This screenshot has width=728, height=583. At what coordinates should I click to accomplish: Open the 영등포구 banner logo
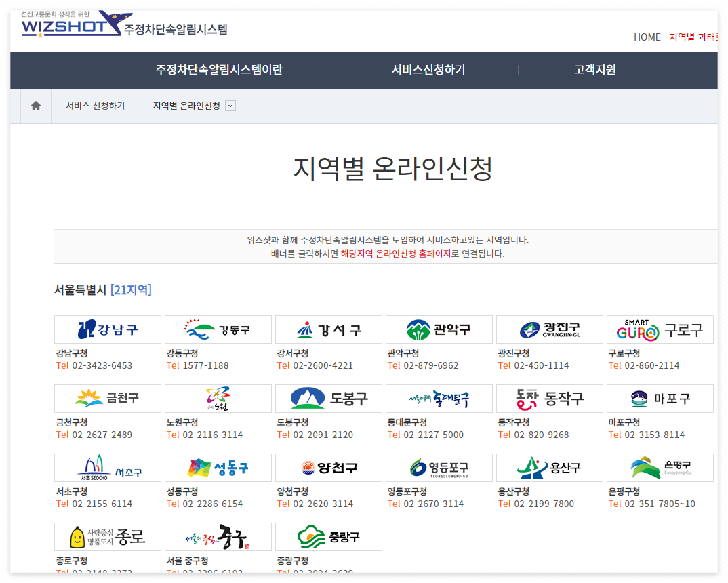click(439, 468)
